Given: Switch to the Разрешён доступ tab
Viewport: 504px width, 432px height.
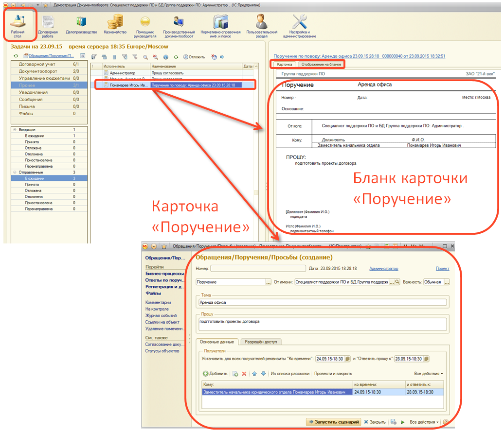Looking at the screenshot, I should coord(260,342).
